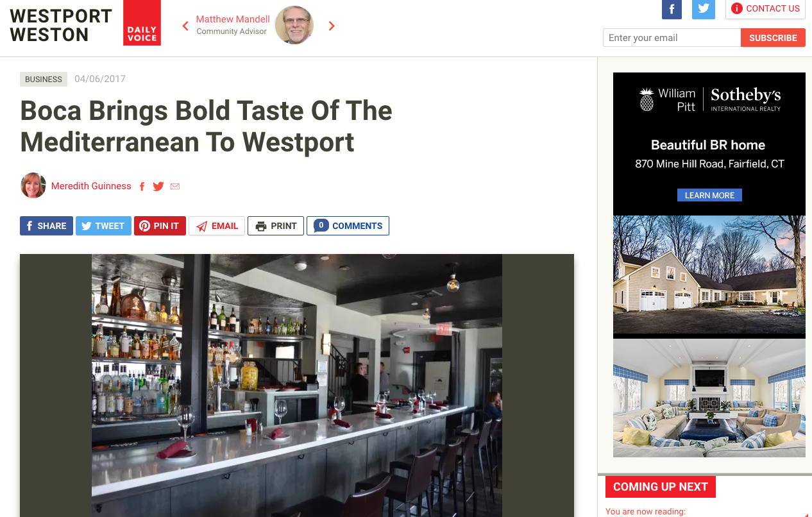812x517 pixels.
Task: Click the Subscribe button
Action: click(773, 38)
